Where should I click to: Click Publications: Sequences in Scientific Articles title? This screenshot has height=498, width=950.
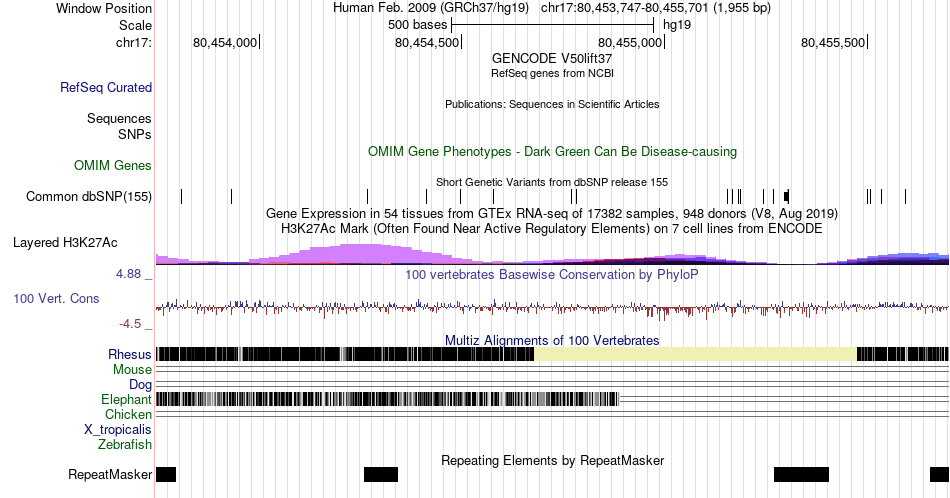click(552, 104)
